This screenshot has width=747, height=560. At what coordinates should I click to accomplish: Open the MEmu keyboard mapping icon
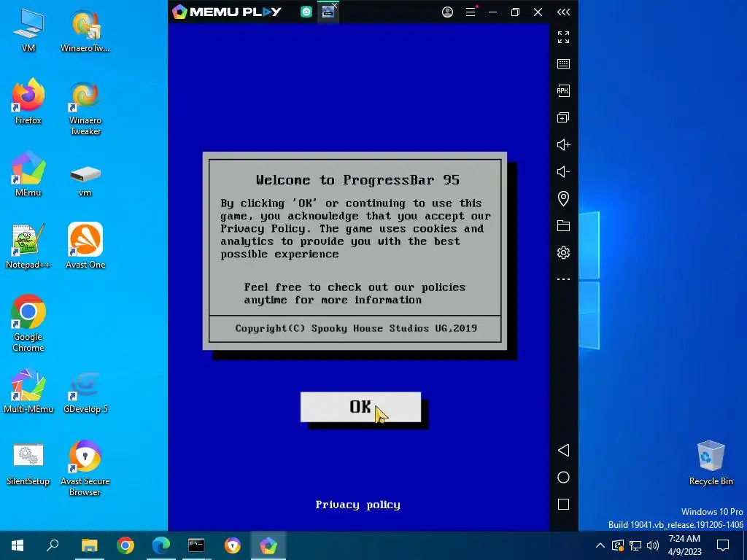click(564, 64)
